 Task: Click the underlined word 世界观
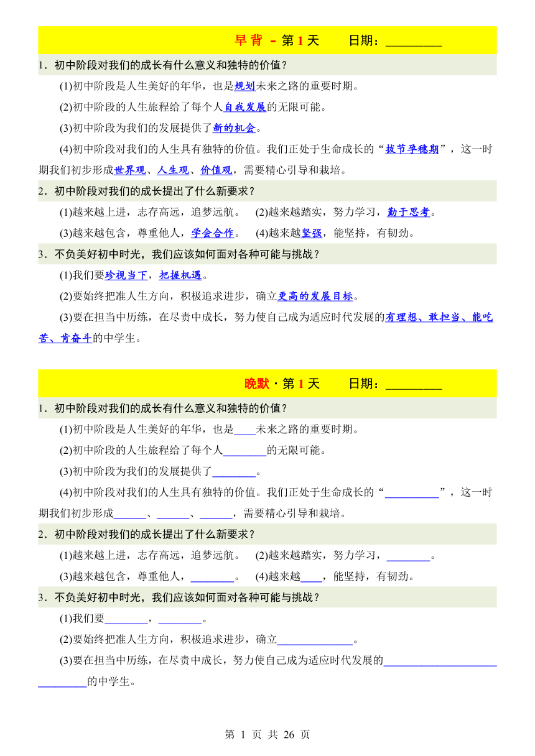click(130, 170)
